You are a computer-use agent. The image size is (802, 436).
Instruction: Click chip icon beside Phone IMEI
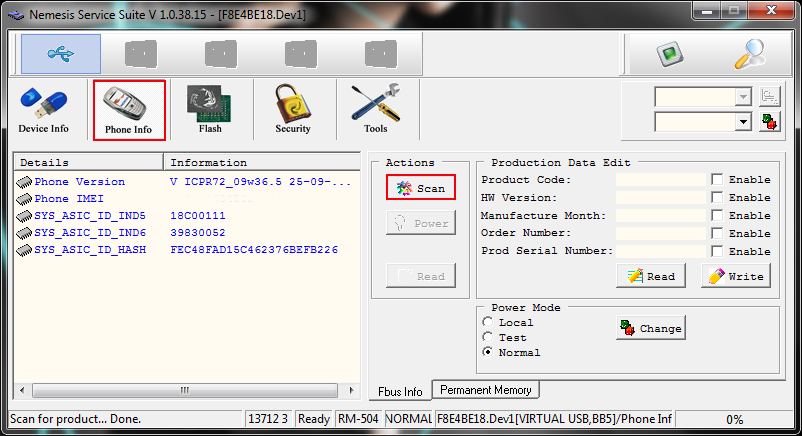click(x=24, y=199)
